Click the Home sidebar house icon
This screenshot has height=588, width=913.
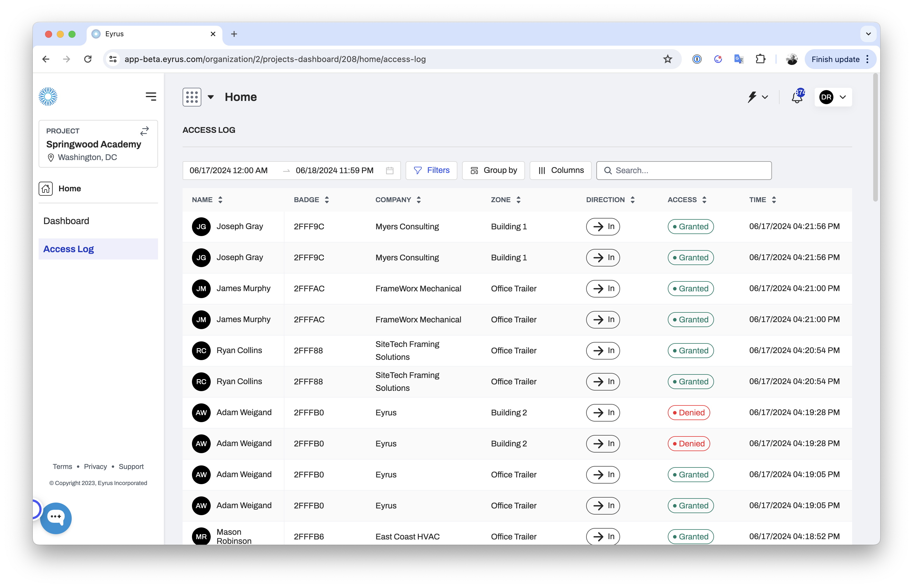point(46,189)
